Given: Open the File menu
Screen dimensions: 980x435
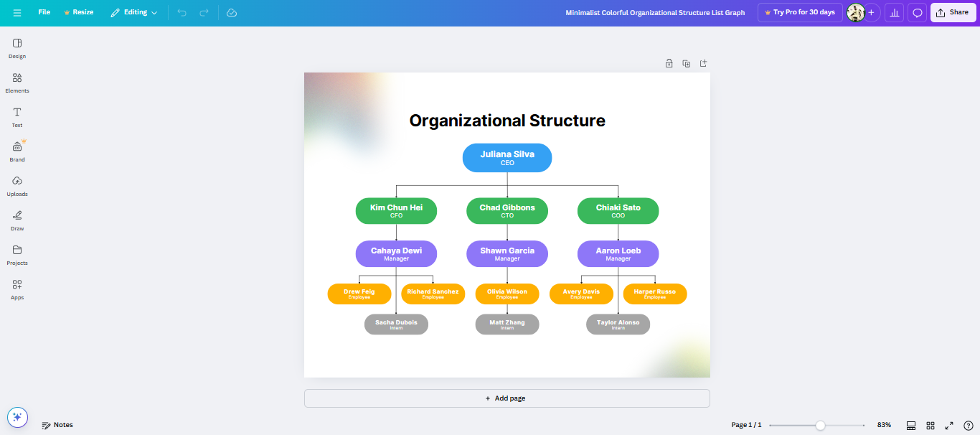Looking at the screenshot, I should tap(44, 12).
